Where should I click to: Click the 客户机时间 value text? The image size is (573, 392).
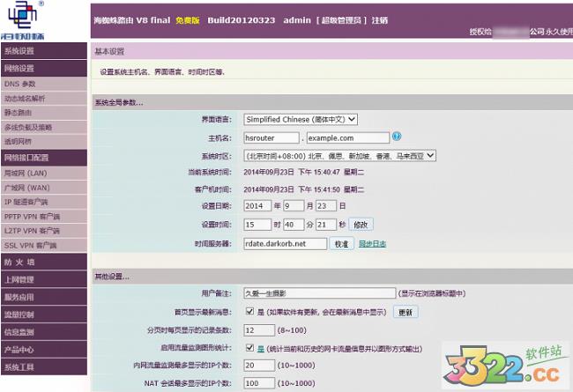point(303,189)
